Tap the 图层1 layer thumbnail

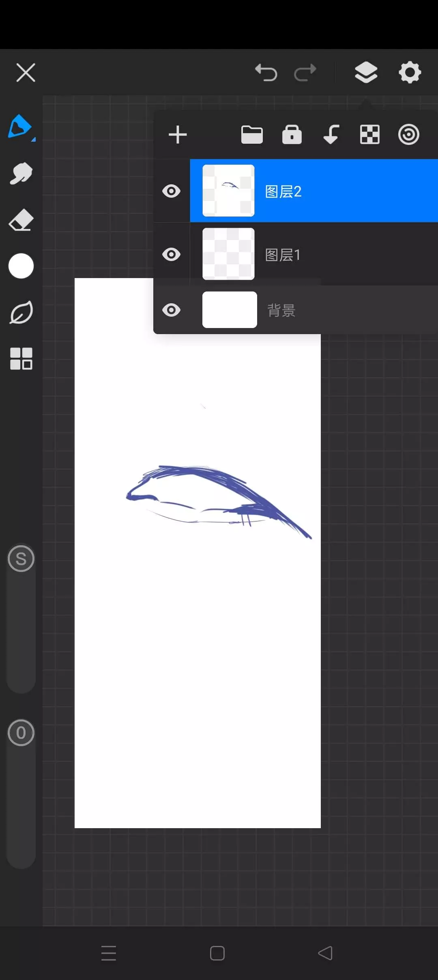pos(228,254)
